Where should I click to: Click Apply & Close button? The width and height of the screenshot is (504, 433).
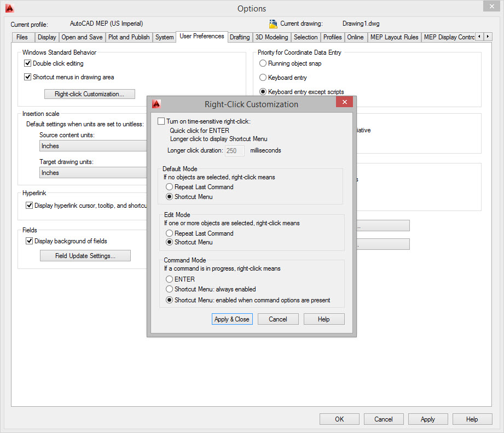tap(232, 319)
